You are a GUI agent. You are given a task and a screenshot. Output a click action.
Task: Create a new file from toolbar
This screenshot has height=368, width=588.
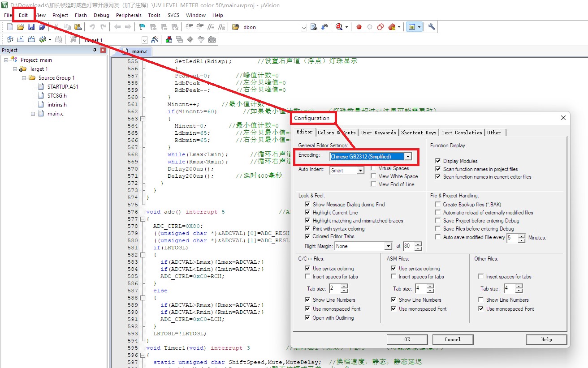point(10,27)
